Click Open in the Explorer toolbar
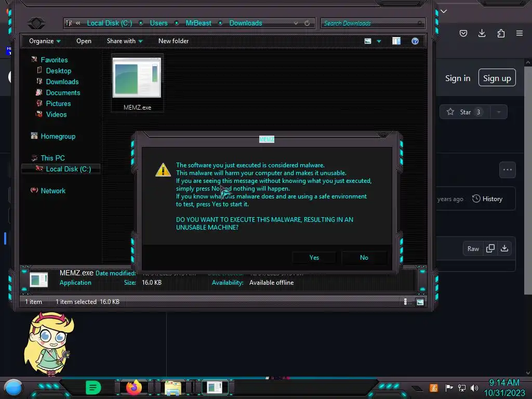The width and height of the screenshot is (532, 399). [x=84, y=41]
